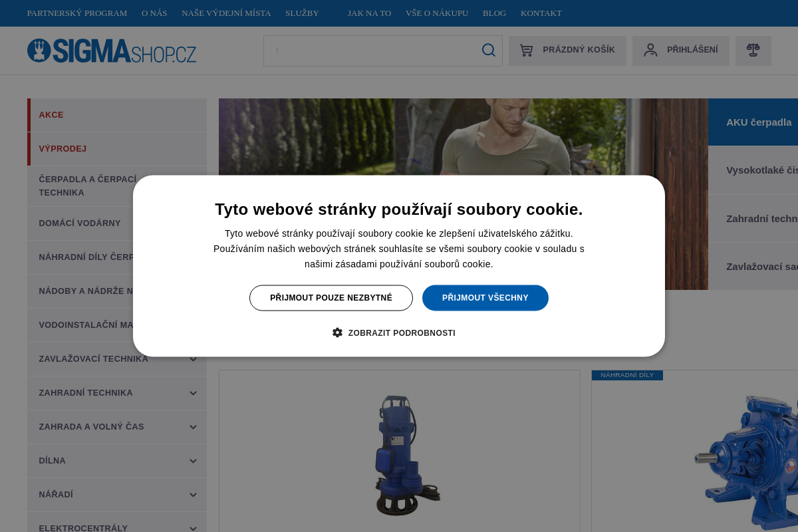Open the Výprodej sidebar category
Screen dimensions: 798x532
117,149
